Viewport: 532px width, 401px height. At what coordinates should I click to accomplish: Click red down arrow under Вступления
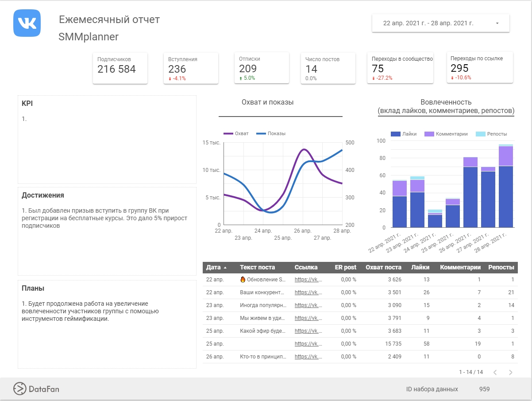click(x=170, y=78)
